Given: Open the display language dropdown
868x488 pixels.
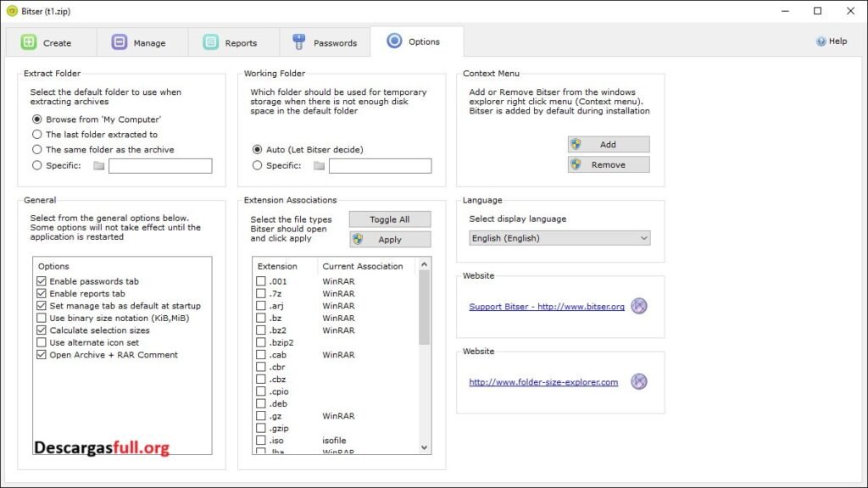Looking at the screenshot, I should tap(644, 238).
